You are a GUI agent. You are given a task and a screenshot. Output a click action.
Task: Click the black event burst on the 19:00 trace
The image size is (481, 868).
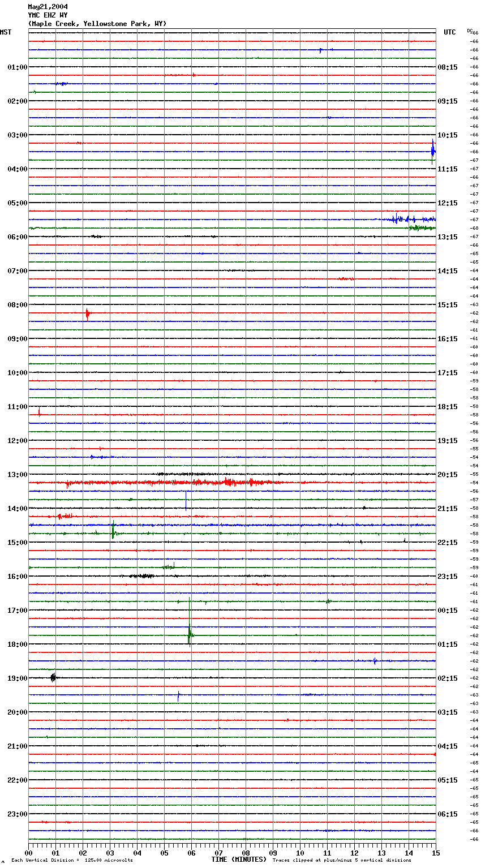pos(53,677)
